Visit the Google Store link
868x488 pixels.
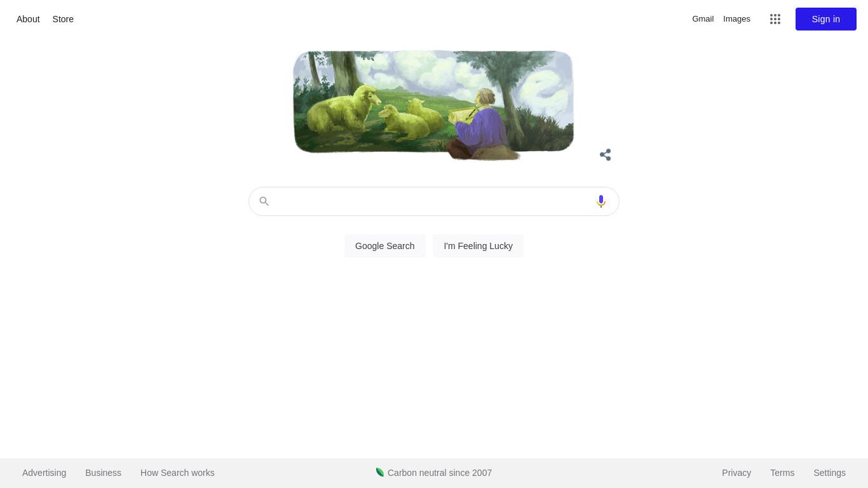tap(63, 19)
